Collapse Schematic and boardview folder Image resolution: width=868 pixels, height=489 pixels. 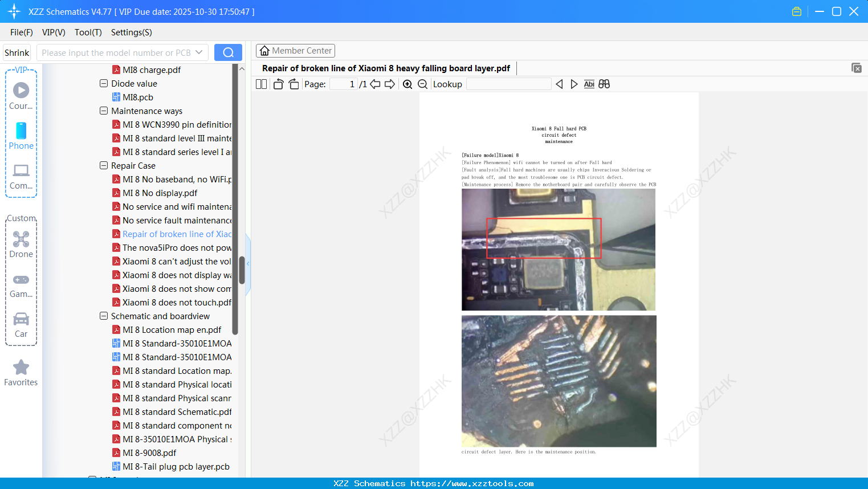104,316
